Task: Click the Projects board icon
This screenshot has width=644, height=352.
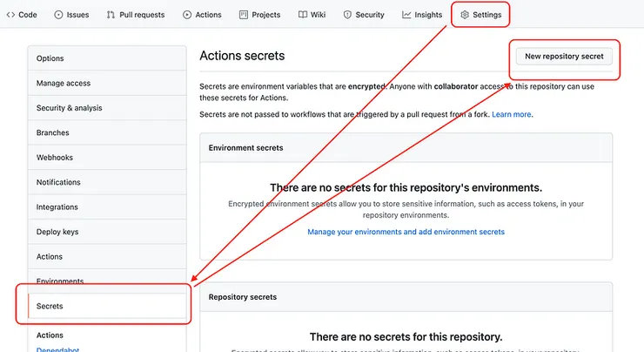Action: 244,15
